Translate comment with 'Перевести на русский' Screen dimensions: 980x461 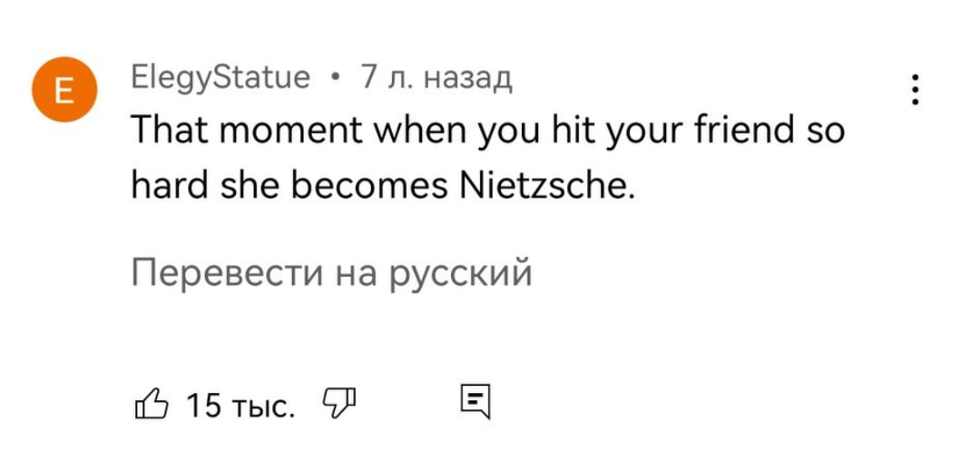pyautogui.click(x=331, y=273)
